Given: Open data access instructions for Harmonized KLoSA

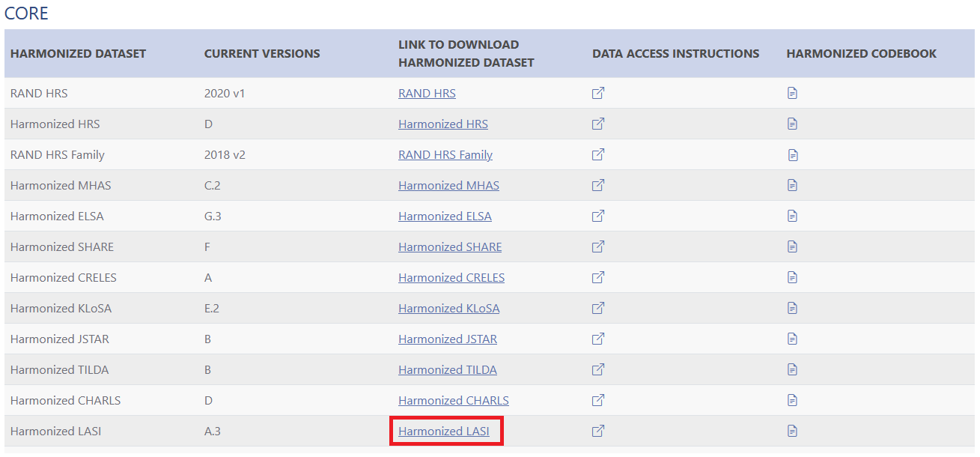Looking at the screenshot, I should pyautogui.click(x=598, y=308).
